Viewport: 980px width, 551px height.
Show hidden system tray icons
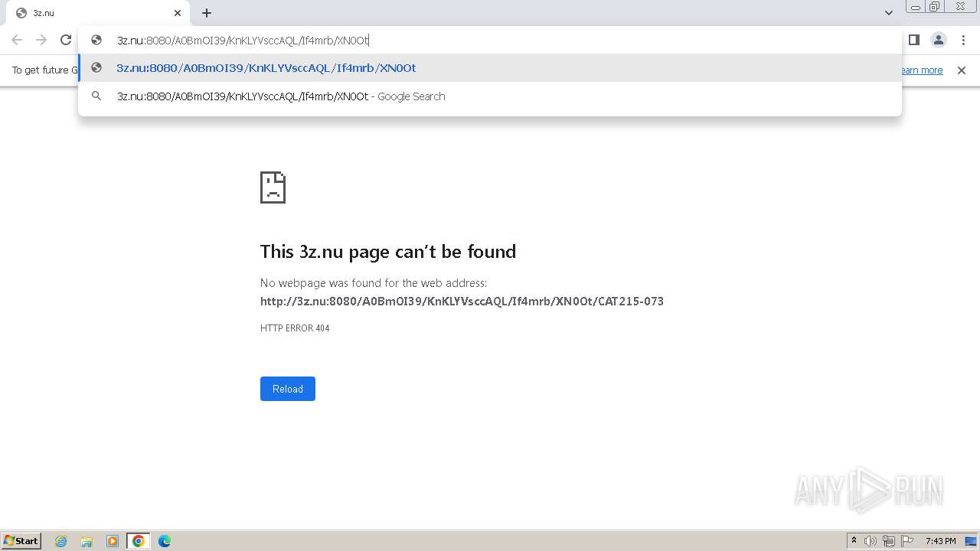click(854, 541)
